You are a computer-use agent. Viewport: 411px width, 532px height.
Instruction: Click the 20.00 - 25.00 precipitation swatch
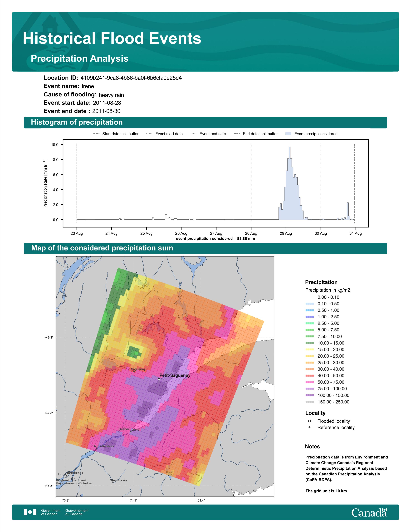click(310, 356)
